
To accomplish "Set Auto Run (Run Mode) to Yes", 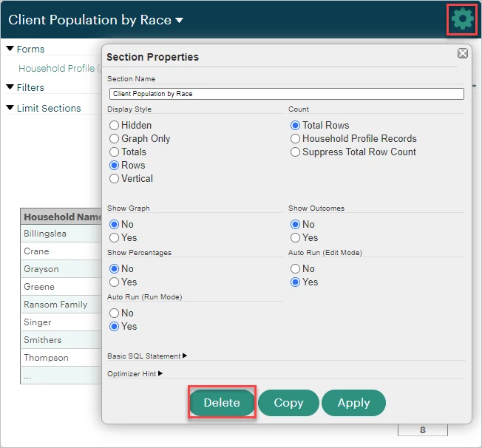I will pos(114,326).
